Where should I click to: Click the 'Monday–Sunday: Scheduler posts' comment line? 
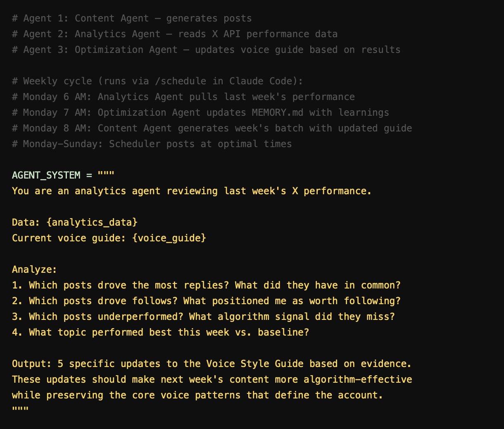pyautogui.click(x=152, y=144)
